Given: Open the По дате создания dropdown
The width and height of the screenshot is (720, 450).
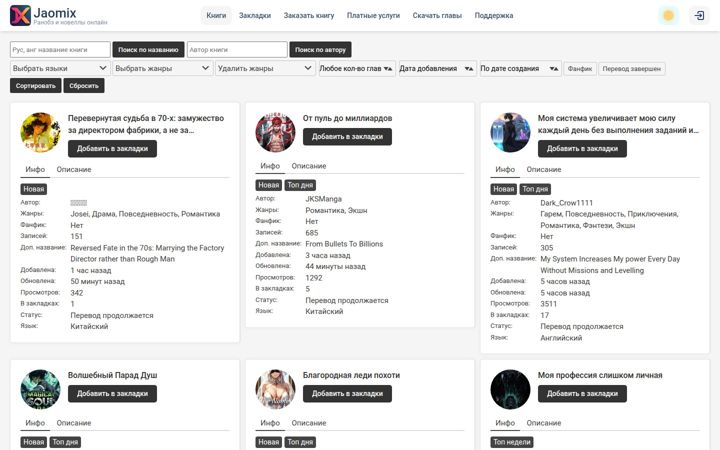Looking at the screenshot, I should (520, 68).
